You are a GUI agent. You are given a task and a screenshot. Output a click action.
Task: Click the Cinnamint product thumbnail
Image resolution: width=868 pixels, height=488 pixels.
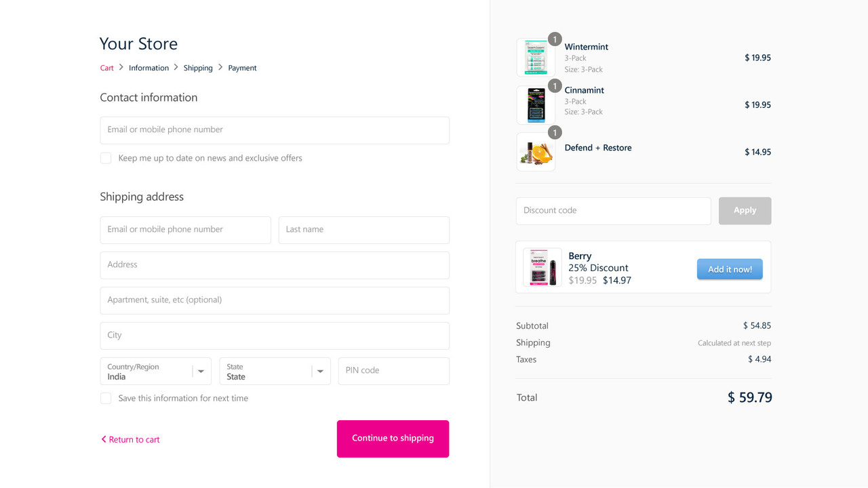tap(536, 104)
